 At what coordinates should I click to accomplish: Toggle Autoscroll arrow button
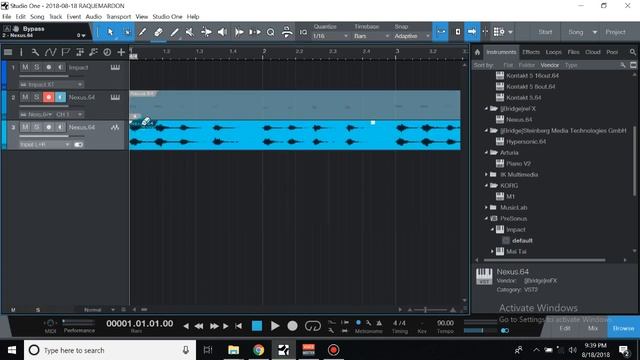click(x=472, y=31)
